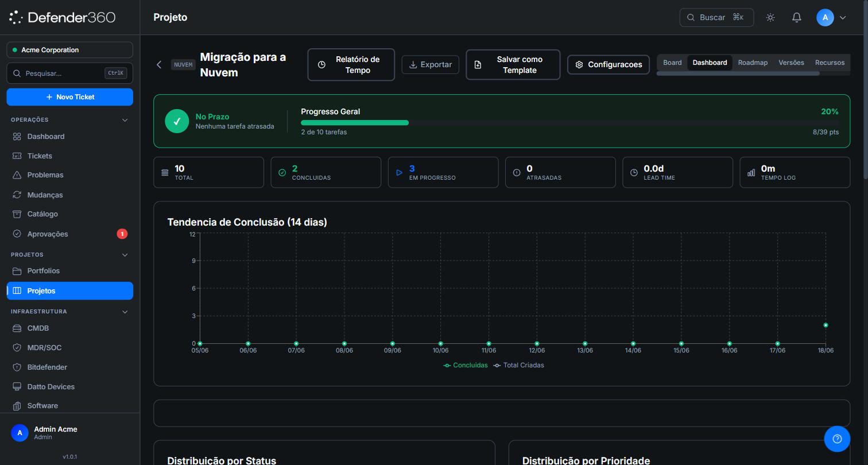The image size is (868, 465).
Task: Switch to the Versões tab
Action: (791, 63)
